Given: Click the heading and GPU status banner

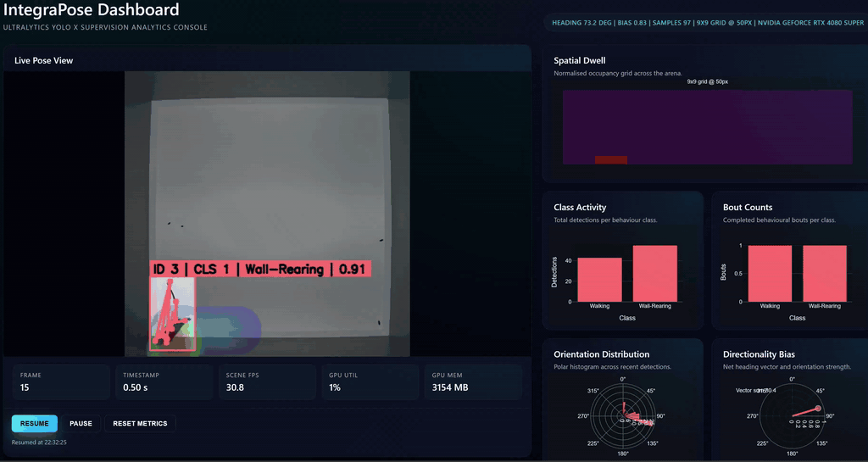Looking at the screenshot, I should click(707, 23).
